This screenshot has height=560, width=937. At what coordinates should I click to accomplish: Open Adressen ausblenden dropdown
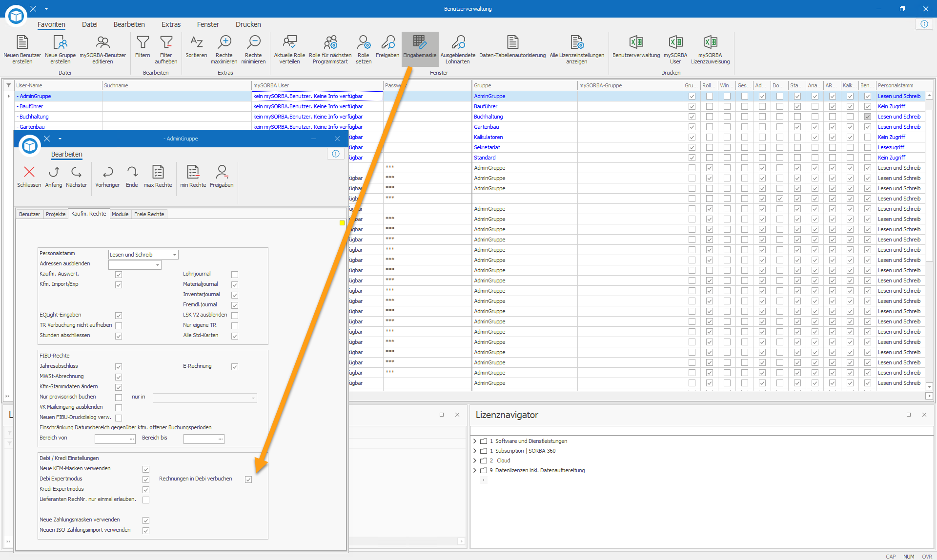pyautogui.click(x=158, y=265)
